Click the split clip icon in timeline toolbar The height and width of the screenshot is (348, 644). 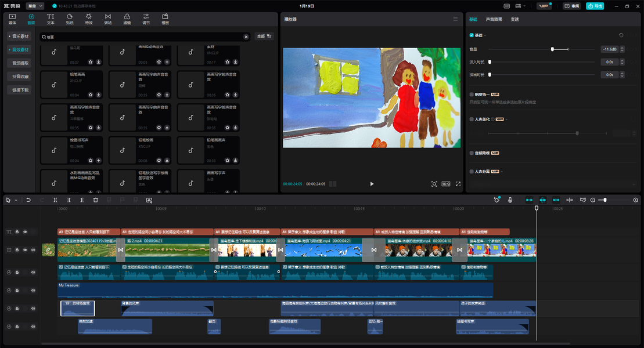point(55,200)
